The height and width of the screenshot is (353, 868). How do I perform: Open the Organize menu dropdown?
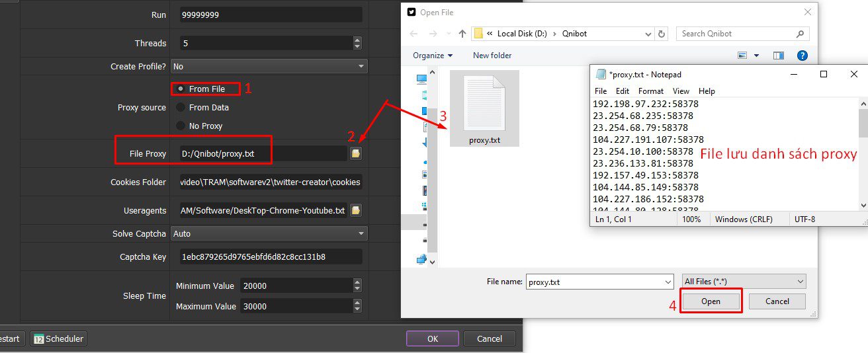click(x=433, y=56)
